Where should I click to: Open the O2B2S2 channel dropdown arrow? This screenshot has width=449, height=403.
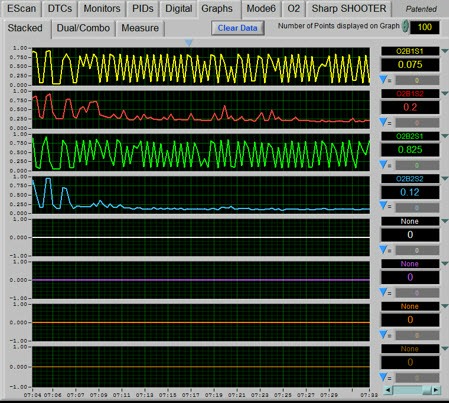click(445, 179)
